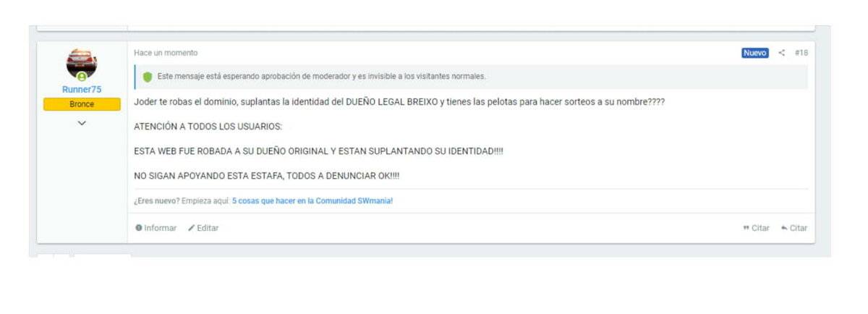Open Runner75's avatar picture
This screenshot has width=868, height=314.
tap(82, 63)
